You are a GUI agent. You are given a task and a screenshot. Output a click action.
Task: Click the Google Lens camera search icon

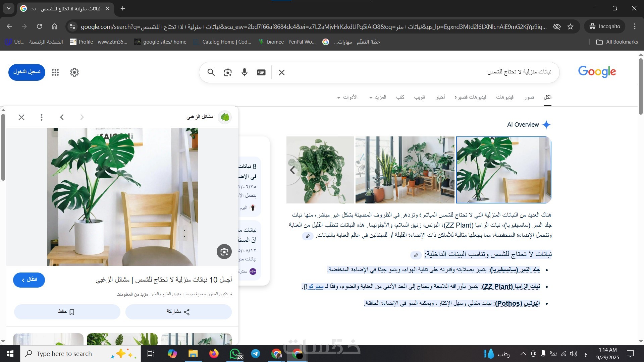(228, 72)
